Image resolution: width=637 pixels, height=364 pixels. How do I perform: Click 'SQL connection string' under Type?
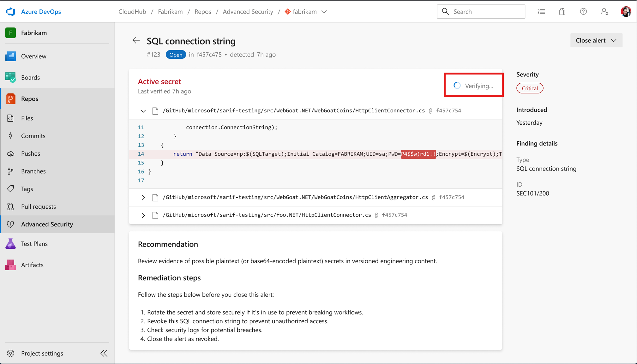(x=546, y=169)
